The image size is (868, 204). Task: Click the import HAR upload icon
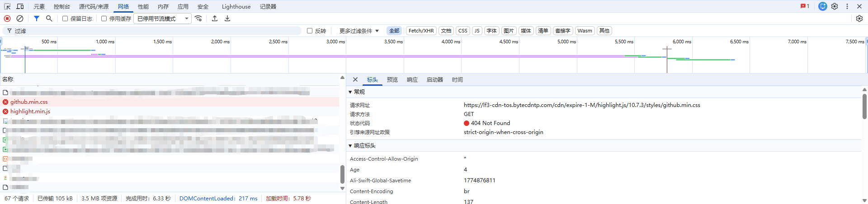215,19
